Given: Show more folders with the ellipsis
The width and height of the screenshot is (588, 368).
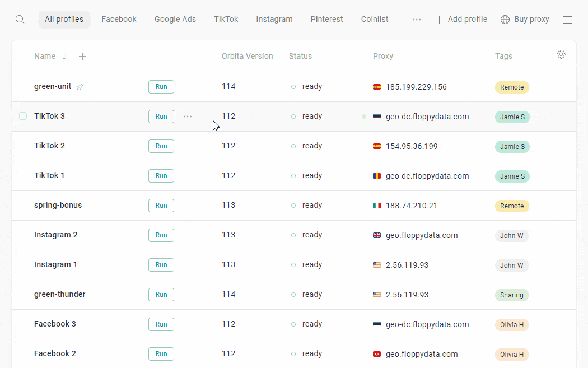Looking at the screenshot, I should click(416, 20).
